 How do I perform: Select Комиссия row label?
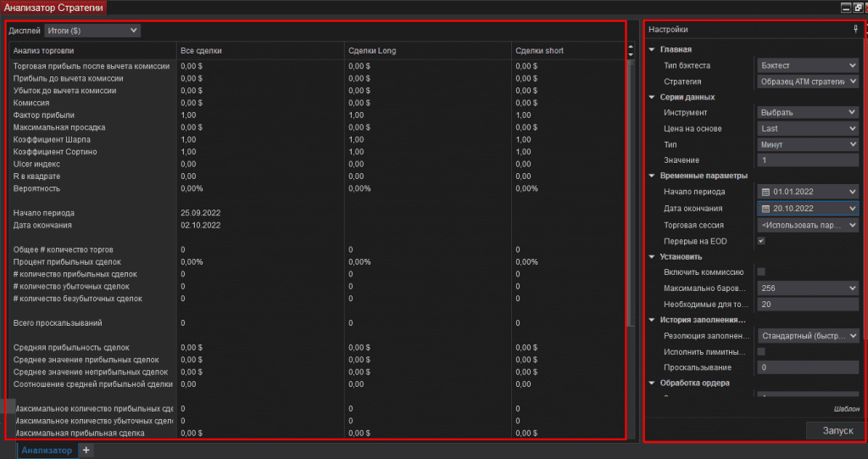pyautogui.click(x=31, y=104)
